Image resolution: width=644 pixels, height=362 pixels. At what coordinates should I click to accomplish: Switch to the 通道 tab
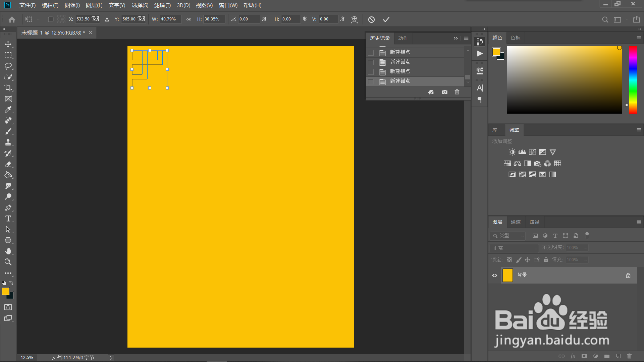click(x=516, y=222)
